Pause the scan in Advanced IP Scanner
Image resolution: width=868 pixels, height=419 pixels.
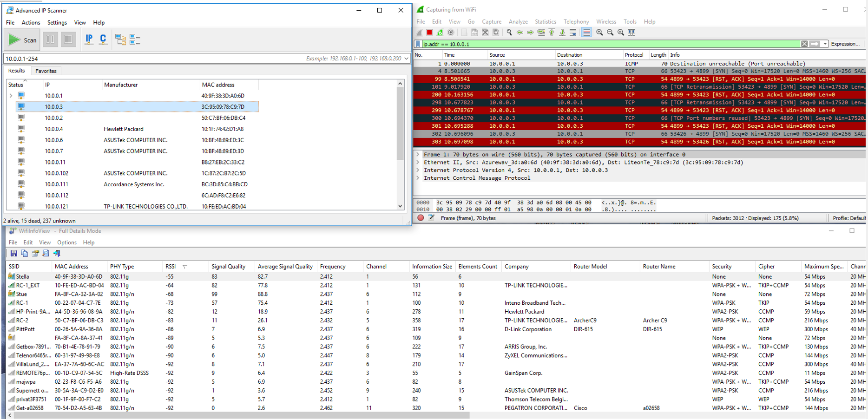[x=50, y=40]
